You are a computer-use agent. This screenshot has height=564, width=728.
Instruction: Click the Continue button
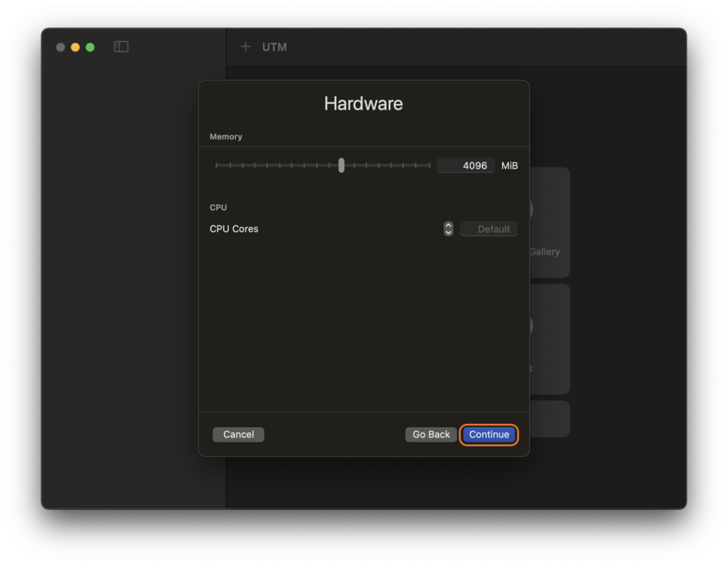point(489,435)
